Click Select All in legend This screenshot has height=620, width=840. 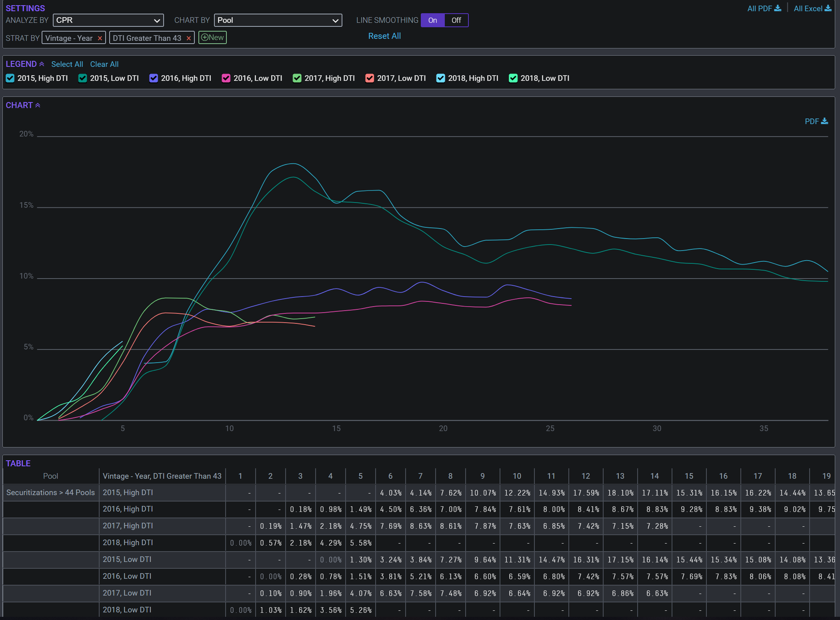(67, 64)
